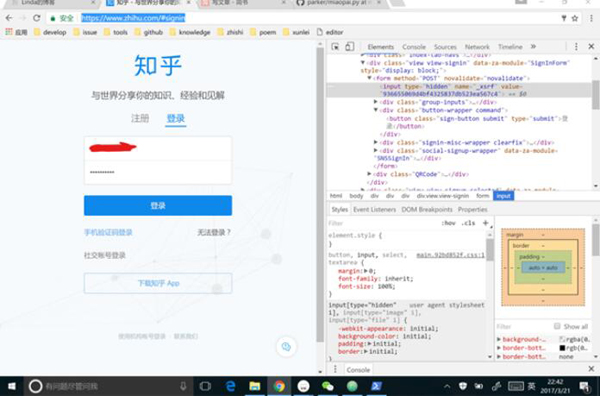Click the 英 input method indicator
600x396 pixels.
coord(532,386)
